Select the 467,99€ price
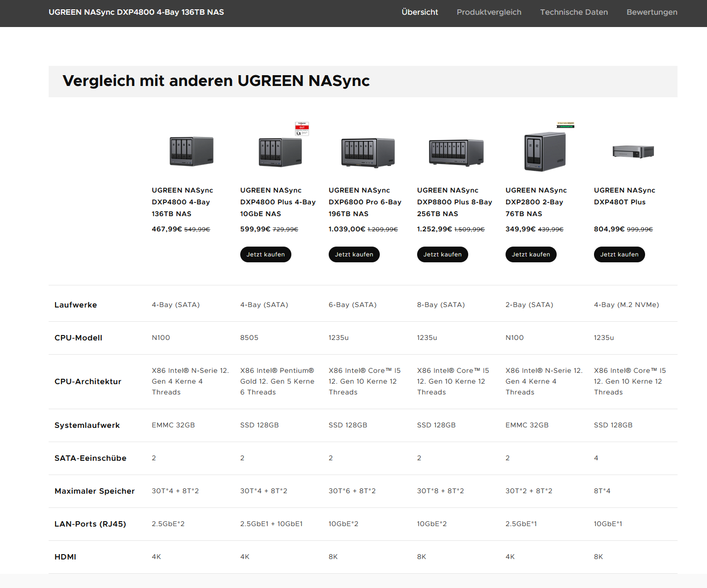707x588 pixels. 167,229
